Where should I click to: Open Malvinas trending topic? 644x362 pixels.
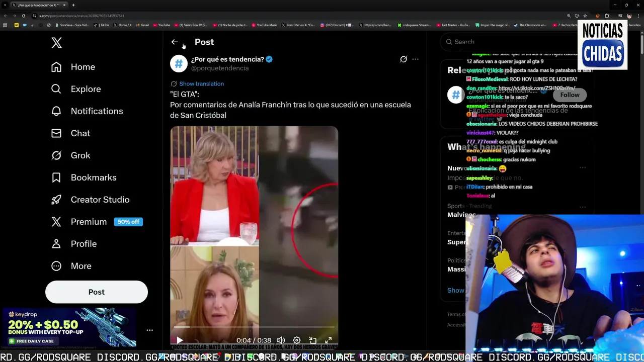point(461,215)
